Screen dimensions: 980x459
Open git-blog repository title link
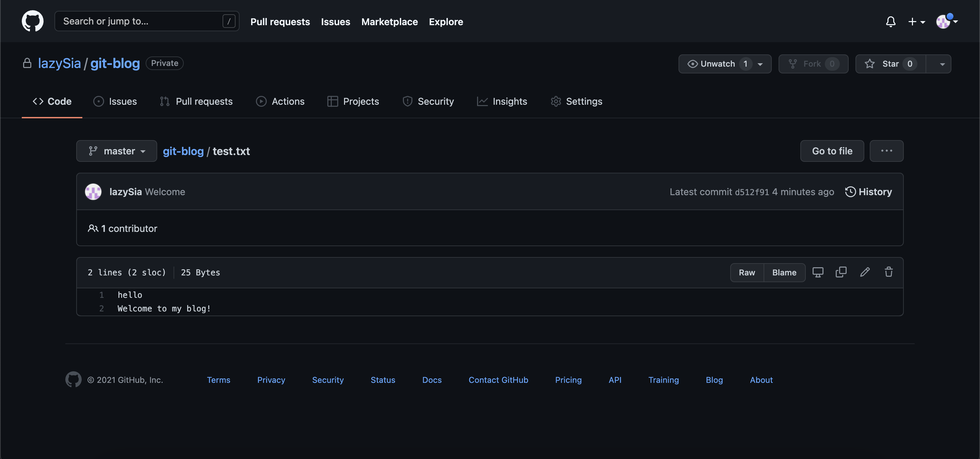pos(115,63)
